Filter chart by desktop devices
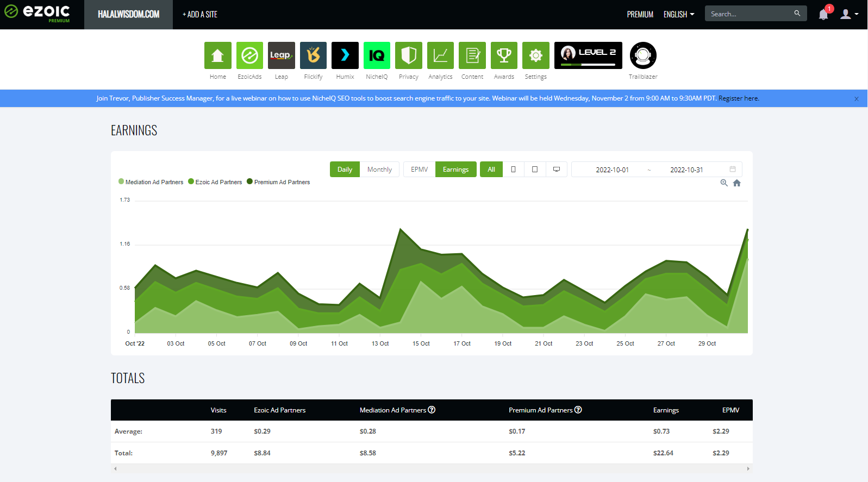The image size is (868, 482). 557,170
